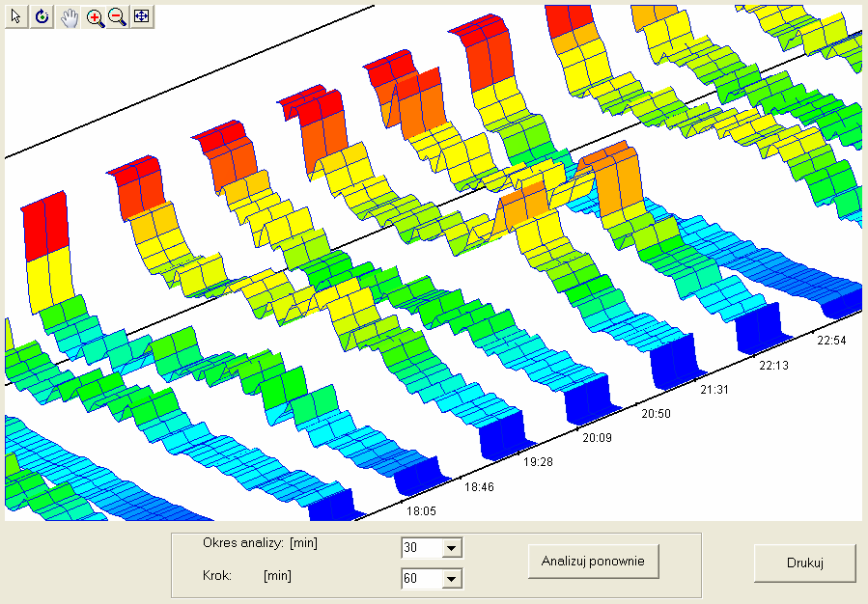This screenshot has width=868, height=604.
Task: Select the arrow pointer tool
Action: 16,16
